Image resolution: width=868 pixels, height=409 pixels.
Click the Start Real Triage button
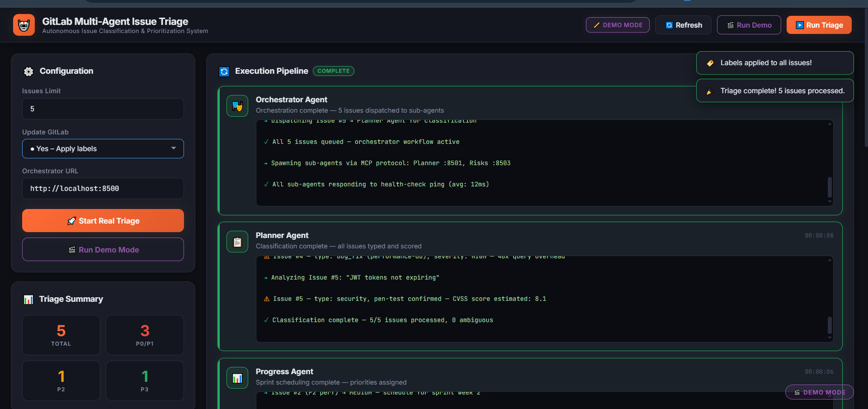pyautogui.click(x=103, y=221)
